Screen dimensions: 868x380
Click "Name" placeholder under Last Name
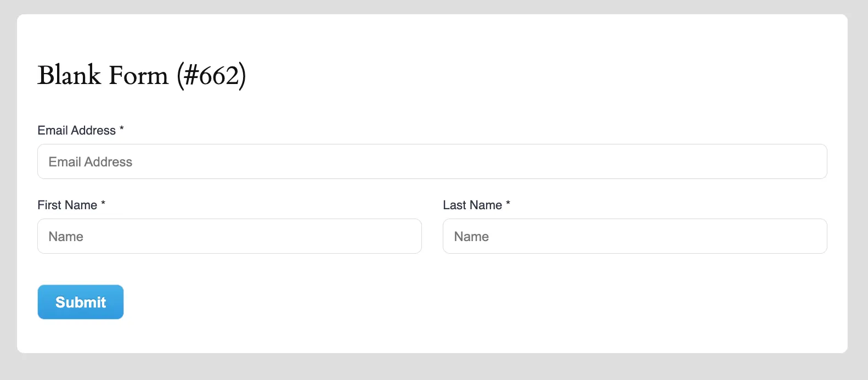(x=471, y=237)
